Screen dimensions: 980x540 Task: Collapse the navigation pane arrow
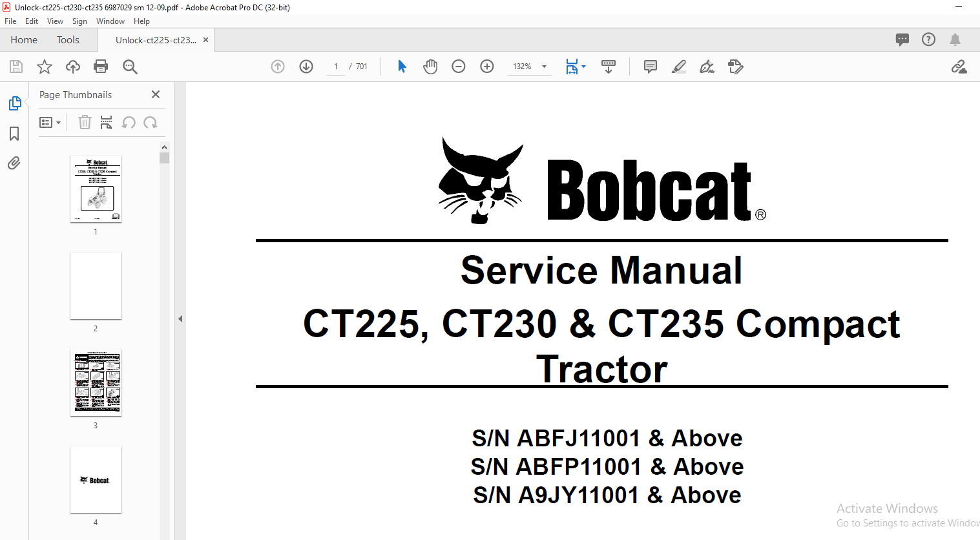180,318
